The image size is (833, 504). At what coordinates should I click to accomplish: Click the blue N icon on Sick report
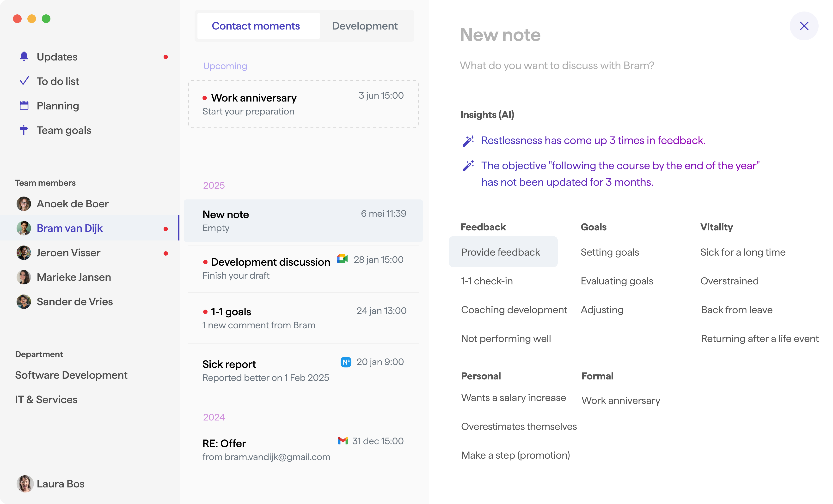[345, 362]
